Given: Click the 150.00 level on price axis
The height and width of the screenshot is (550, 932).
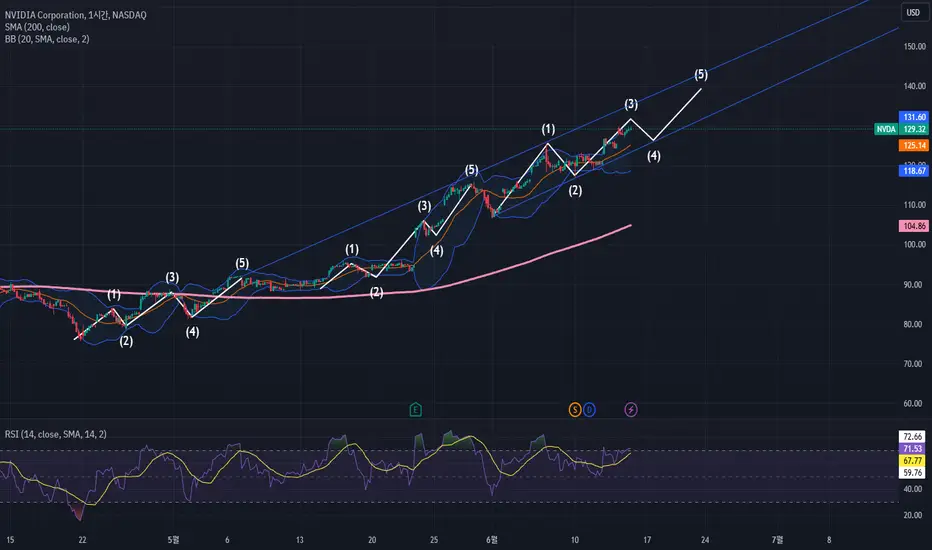Looking at the screenshot, I should click(915, 46).
